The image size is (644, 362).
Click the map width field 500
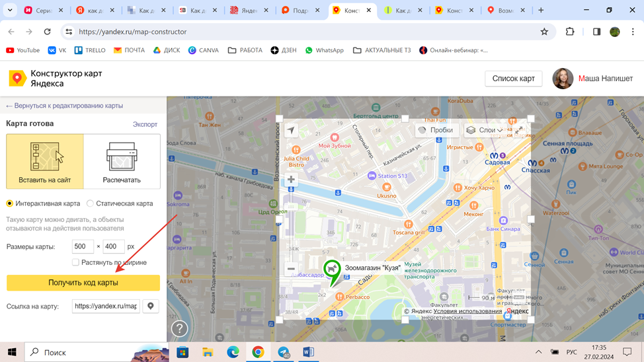(x=83, y=246)
